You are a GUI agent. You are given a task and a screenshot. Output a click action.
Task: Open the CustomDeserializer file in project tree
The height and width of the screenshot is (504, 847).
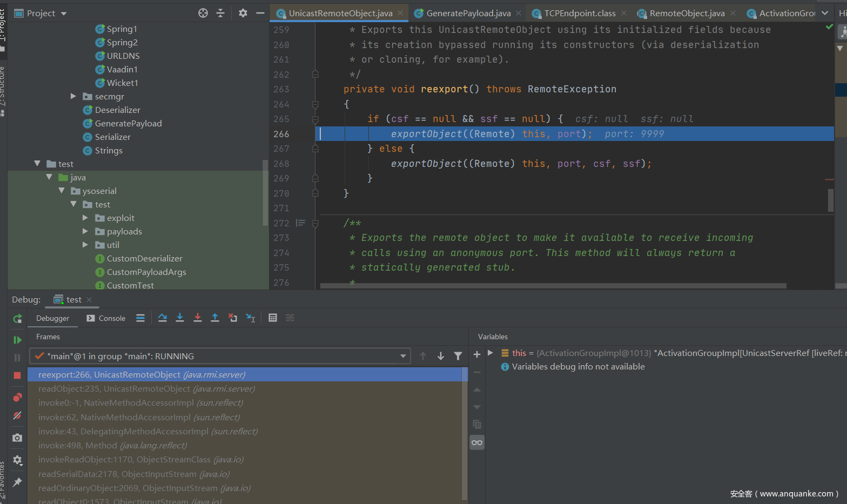(x=144, y=259)
